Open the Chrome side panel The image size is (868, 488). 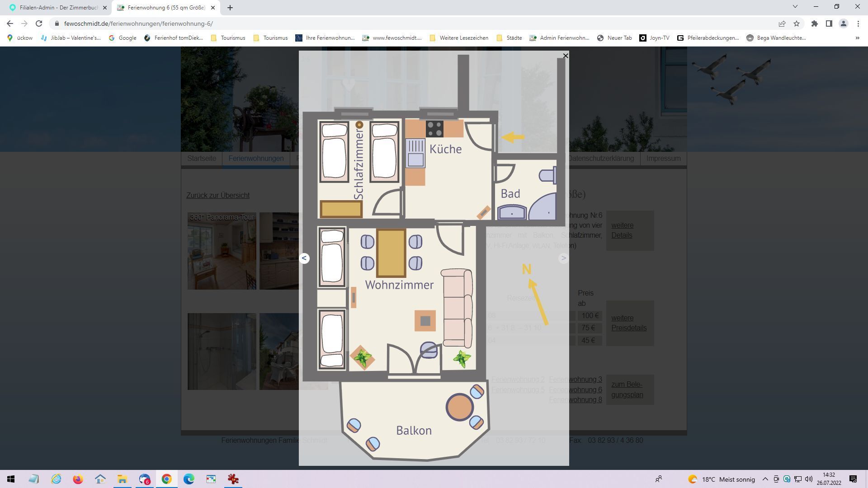click(x=829, y=23)
